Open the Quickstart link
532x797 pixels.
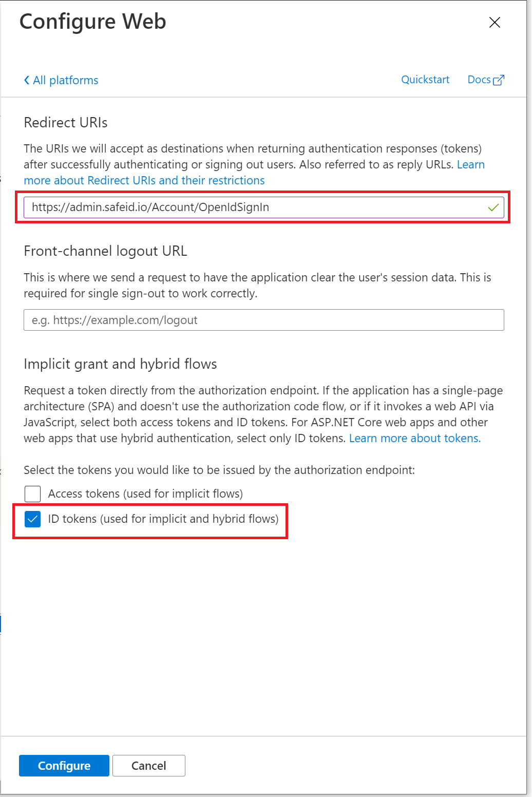(x=425, y=80)
